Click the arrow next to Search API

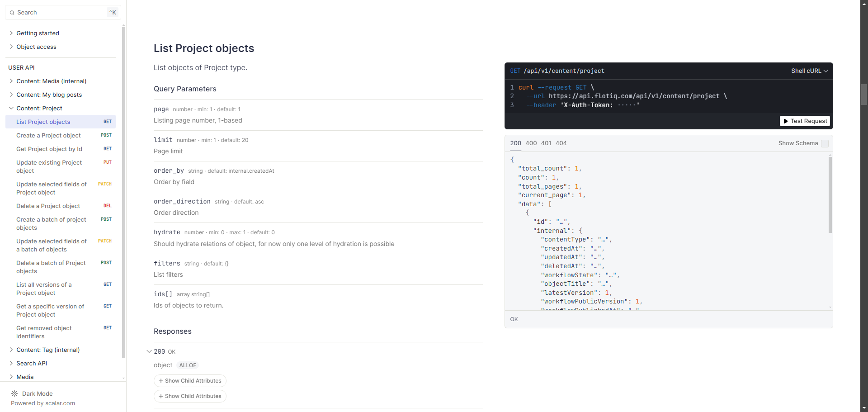click(11, 363)
